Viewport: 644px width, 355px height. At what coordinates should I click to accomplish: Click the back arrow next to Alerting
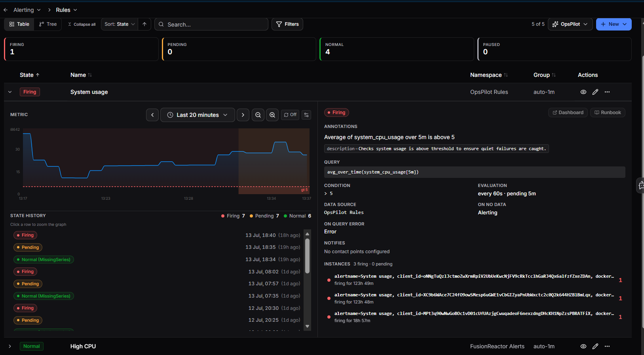6,10
